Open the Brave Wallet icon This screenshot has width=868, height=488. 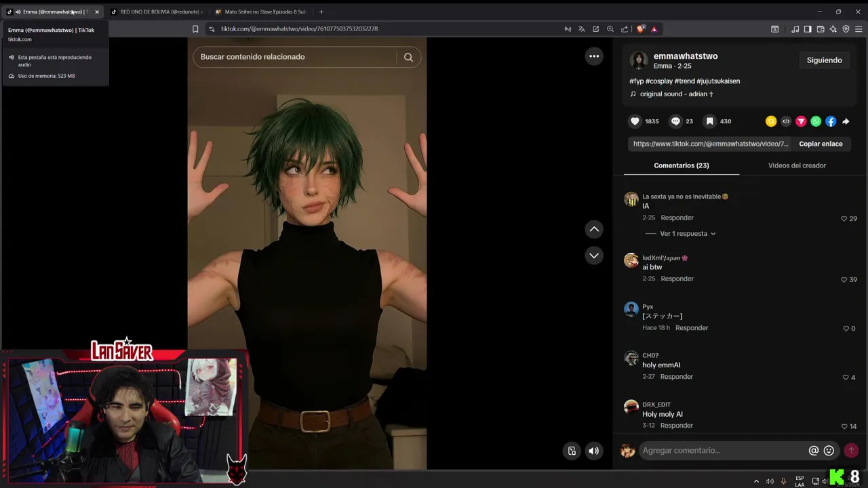coord(821,29)
